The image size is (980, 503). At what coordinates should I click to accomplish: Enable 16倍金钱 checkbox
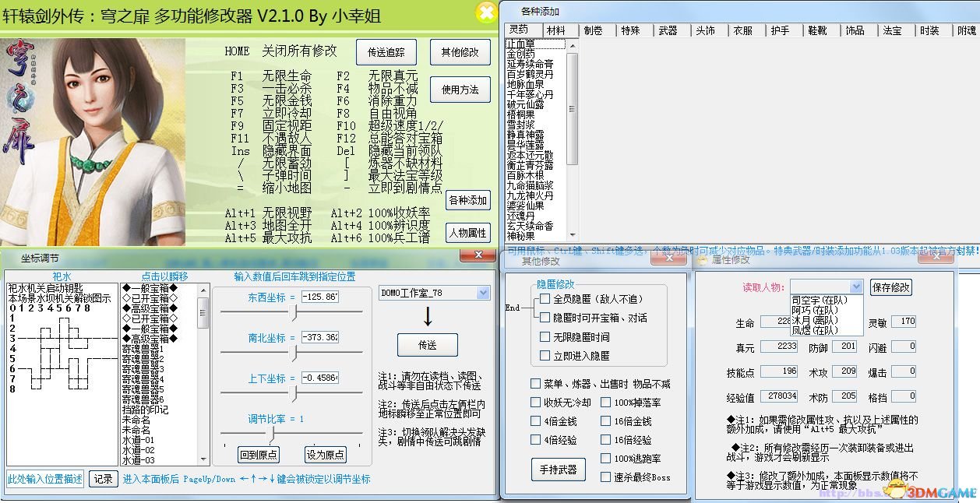[x=606, y=421]
